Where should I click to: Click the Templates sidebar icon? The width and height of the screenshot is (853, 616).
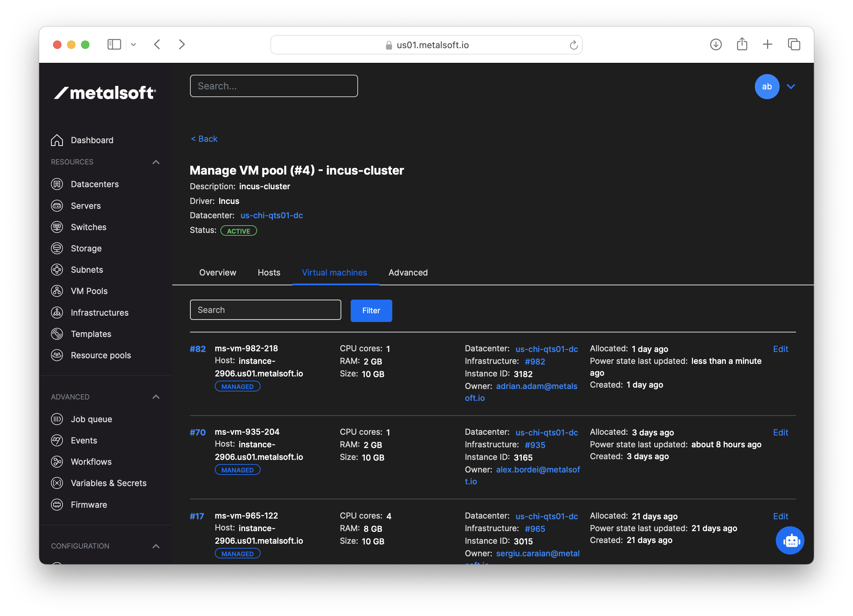click(x=57, y=334)
